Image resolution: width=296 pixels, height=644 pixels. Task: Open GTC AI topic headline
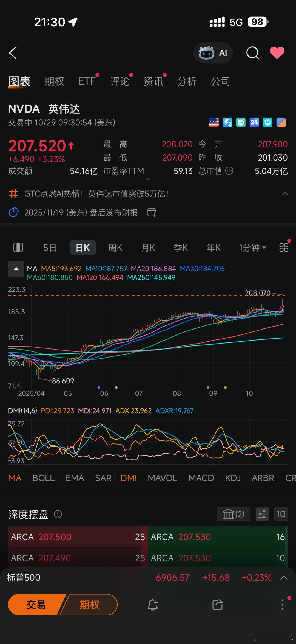[96, 194]
